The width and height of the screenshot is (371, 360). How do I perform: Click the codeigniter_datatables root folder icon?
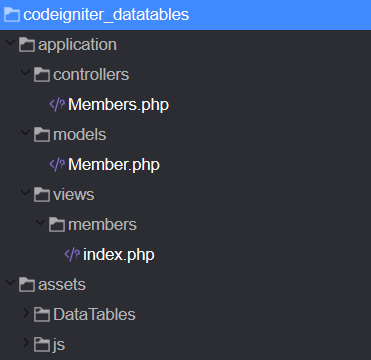12,15
